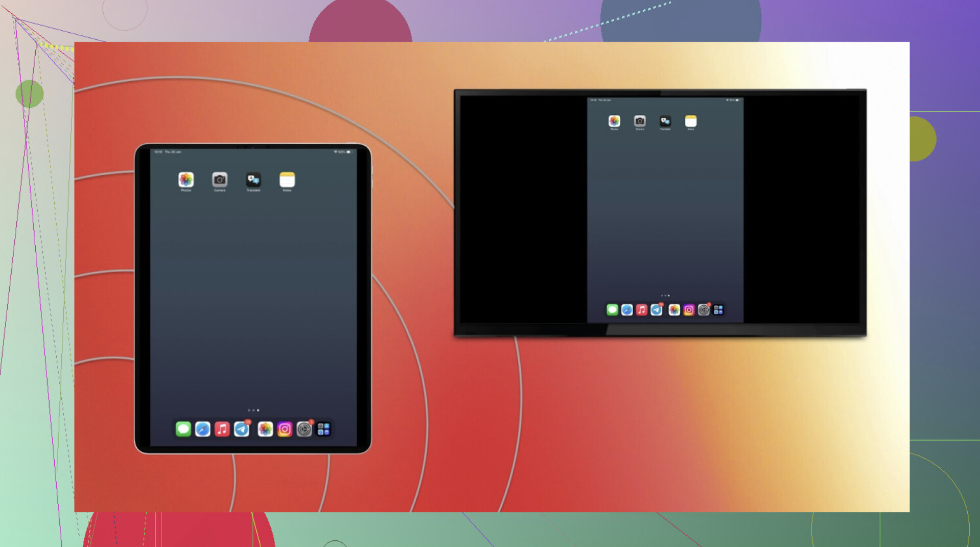This screenshot has height=547, width=980.
Task: Tap Photos icon in iPad's top app row
Action: tap(186, 180)
